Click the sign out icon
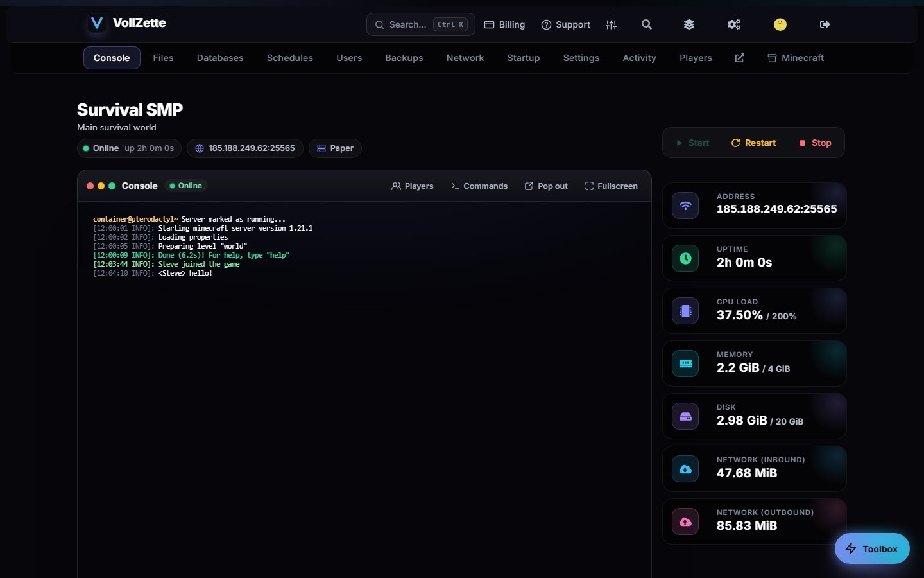Image resolution: width=924 pixels, height=578 pixels. coord(825,24)
